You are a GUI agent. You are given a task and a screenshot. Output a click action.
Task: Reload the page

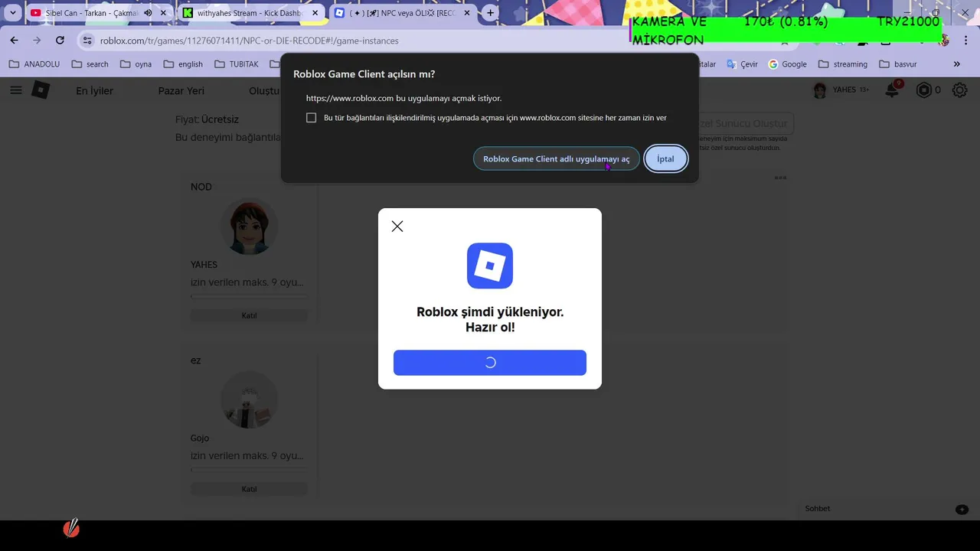[x=60, y=40]
